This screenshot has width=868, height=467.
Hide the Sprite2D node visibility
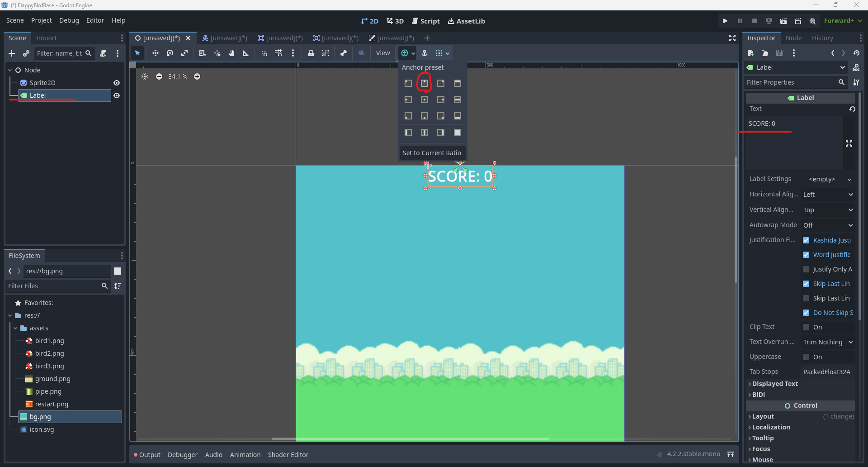click(117, 83)
